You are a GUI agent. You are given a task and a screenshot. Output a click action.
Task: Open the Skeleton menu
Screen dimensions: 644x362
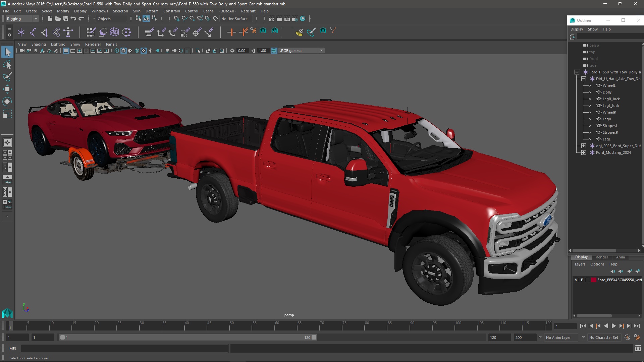[x=120, y=11]
